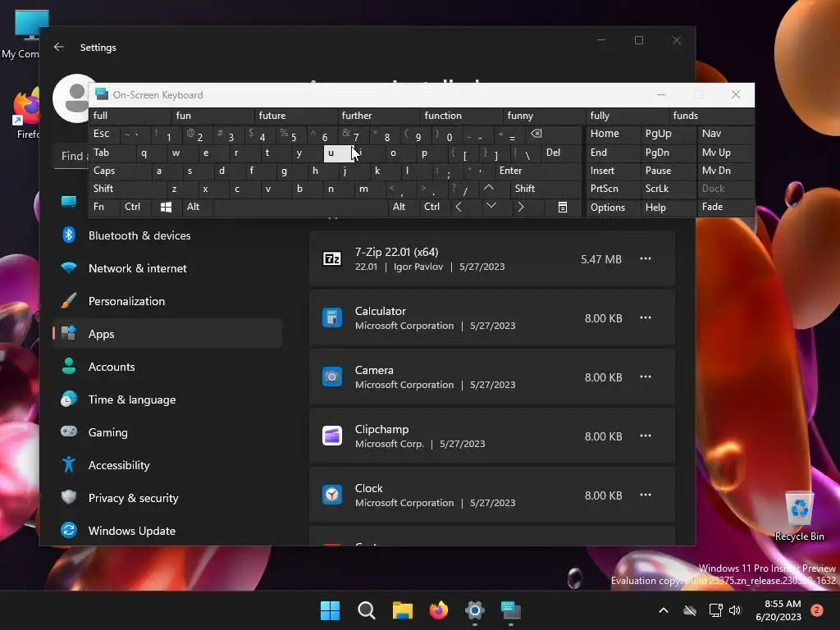Open more options for Clock
Screen dimensions: 840x630
point(646,495)
